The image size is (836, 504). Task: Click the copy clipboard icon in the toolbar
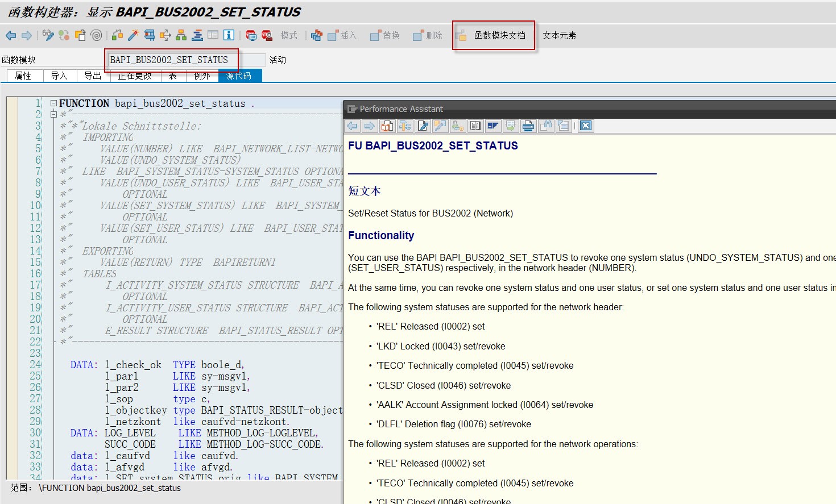(x=80, y=35)
